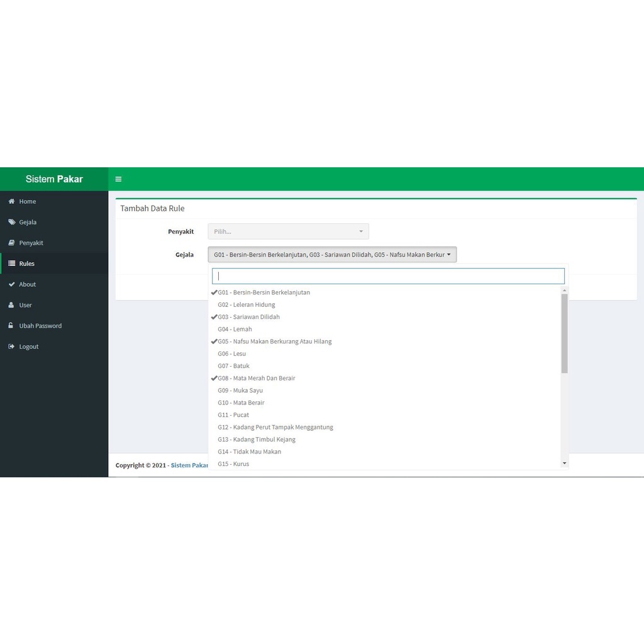The image size is (644, 644).
Task: Click the Penyakit book icon
Action: pyautogui.click(x=11, y=243)
